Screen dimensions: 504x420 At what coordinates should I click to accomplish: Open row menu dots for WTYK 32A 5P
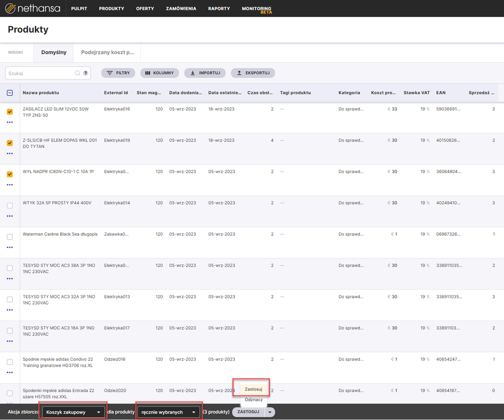point(10,216)
